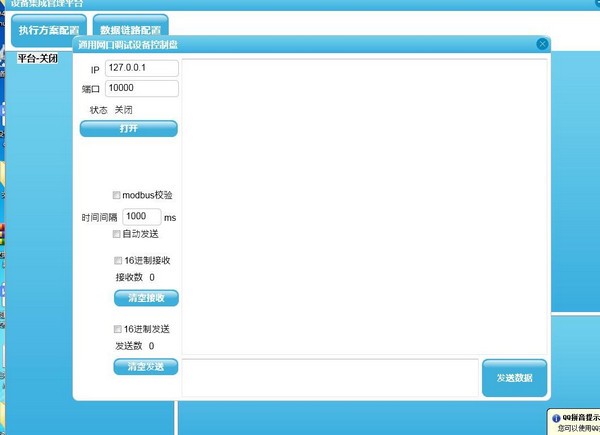Enable the modbus校验 checkbox
This screenshot has width=600, height=435.
click(x=117, y=195)
